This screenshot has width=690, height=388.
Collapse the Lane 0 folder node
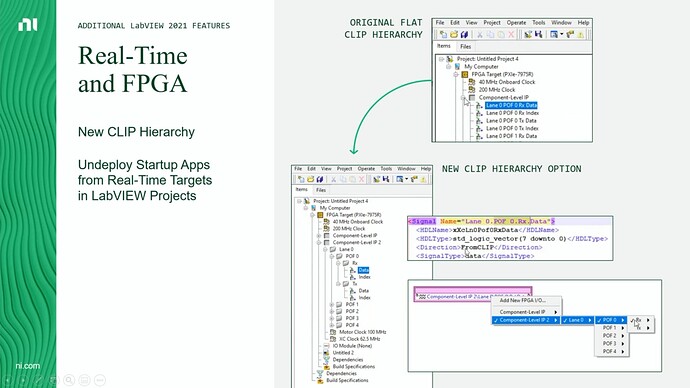pyautogui.click(x=325, y=249)
